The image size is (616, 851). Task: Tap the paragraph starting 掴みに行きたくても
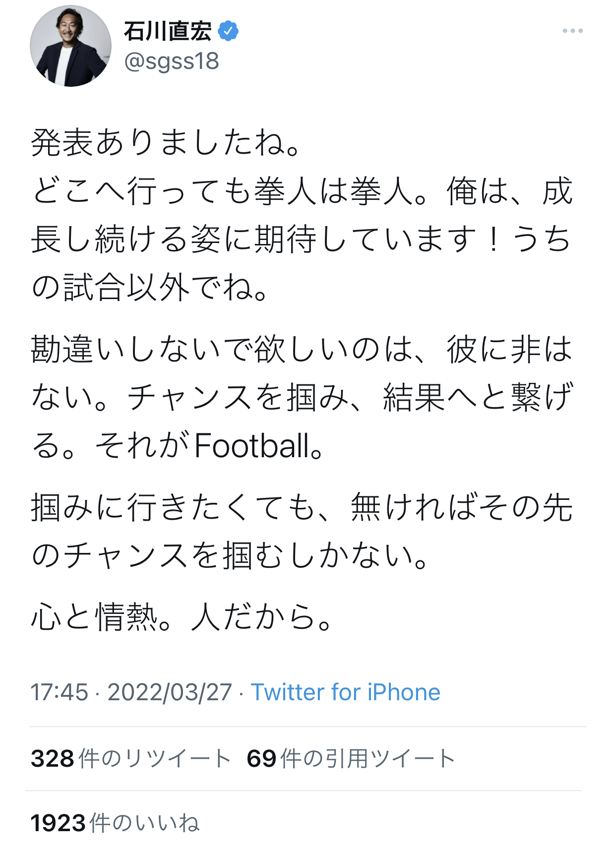tap(302, 531)
